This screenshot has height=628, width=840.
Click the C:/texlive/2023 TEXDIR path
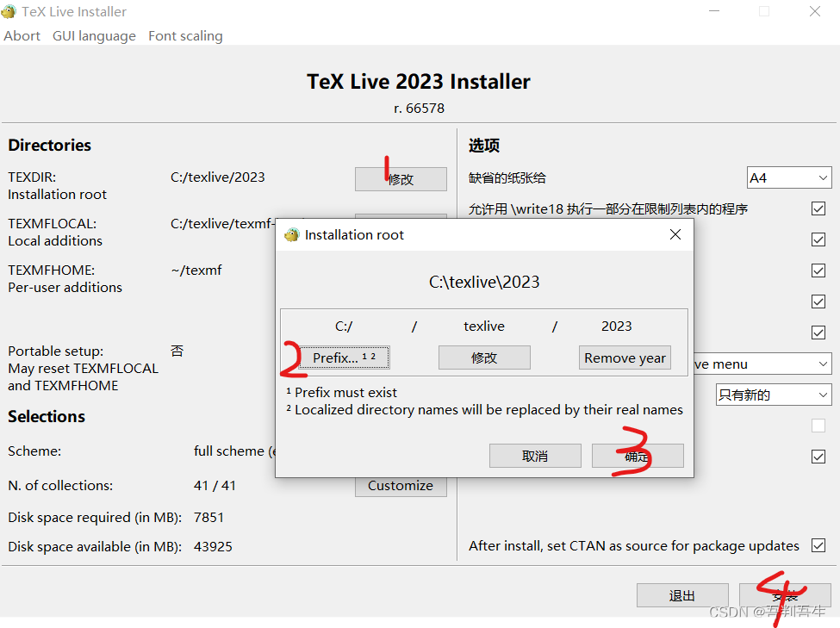click(217, 177)
